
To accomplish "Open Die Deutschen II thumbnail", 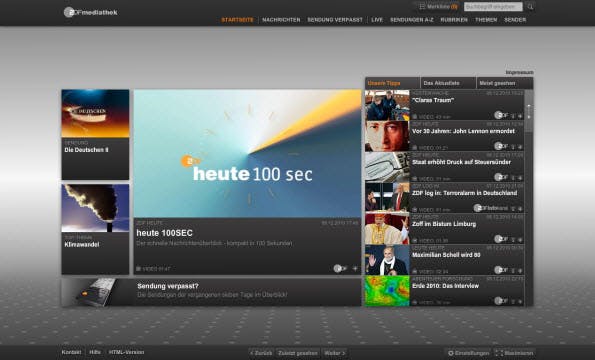I will 95,113.
